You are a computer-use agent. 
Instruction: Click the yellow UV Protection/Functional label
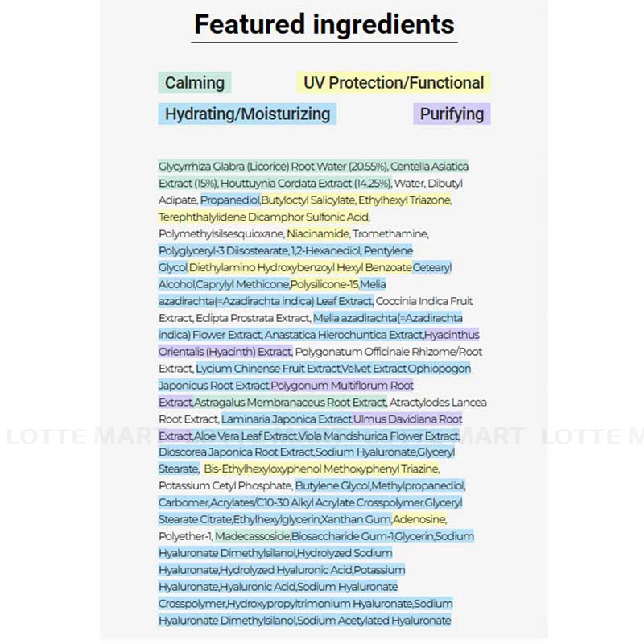(x=394, y=82)
